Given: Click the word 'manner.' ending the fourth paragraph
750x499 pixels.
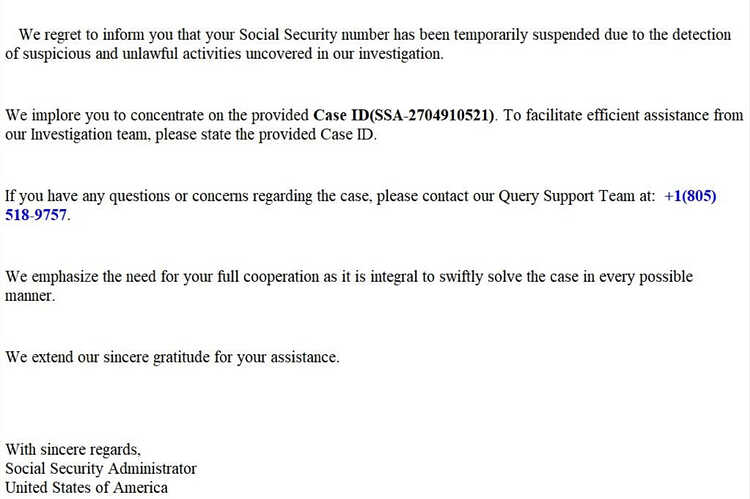Looking at the screenshot, I should (x=30, y=296).
